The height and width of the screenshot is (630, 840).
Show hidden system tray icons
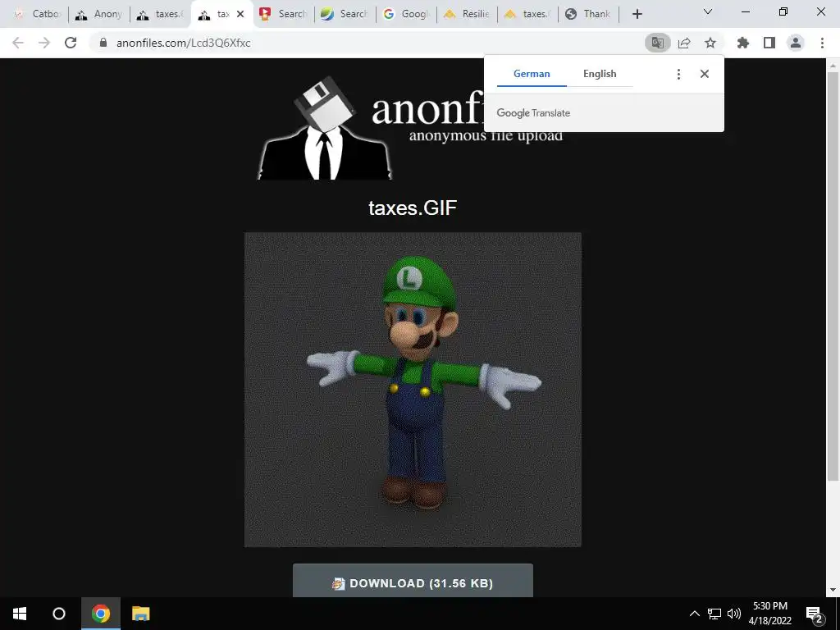pyautogui.click(x=694, y=614)
